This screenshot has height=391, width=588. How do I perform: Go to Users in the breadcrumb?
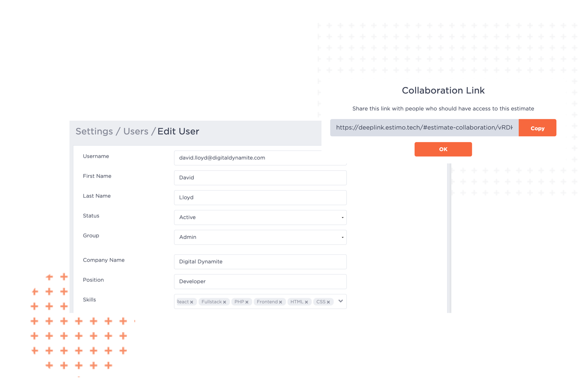tap(136, 131)
